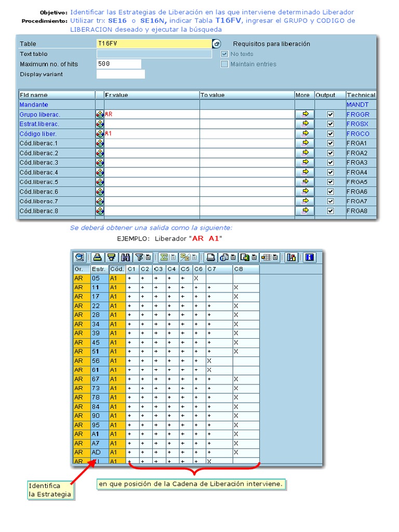Click the search help icon beside T16FV
The height and width of the screenshot is (532, 399).
click(x=217, y=44)
